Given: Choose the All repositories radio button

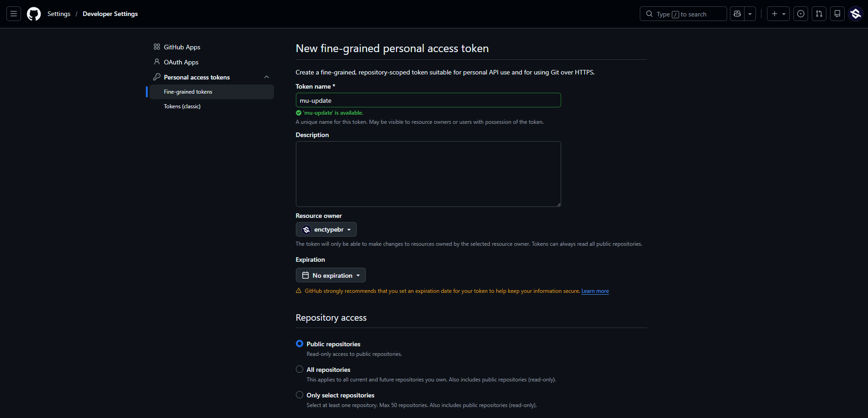Looking at the screenshot, I should click(300, 369).
